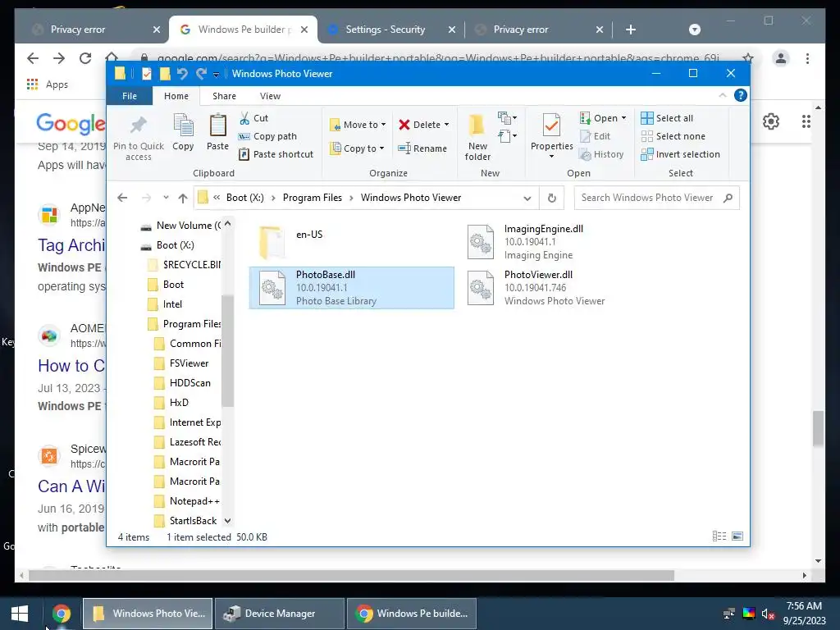Open the Easy access dropdown icon
Screen dimensions: 840x630
pyautogui.click(x=507, y=136)
